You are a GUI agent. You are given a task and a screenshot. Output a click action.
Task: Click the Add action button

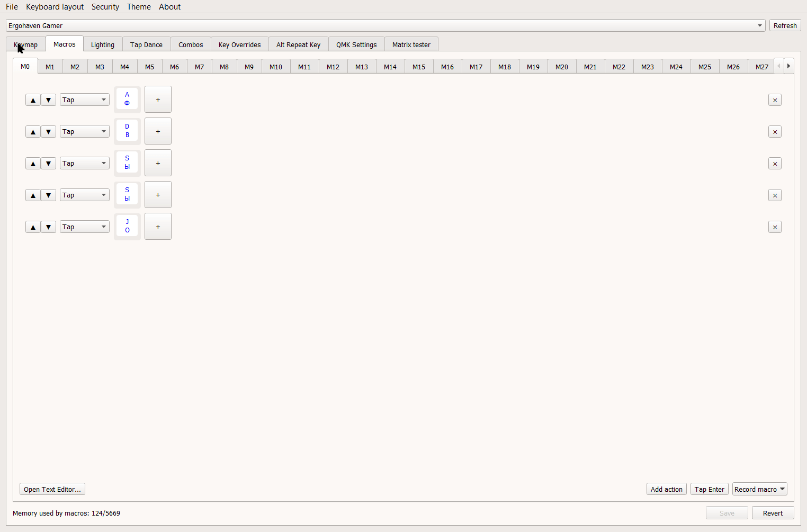(x=666, y=489)
